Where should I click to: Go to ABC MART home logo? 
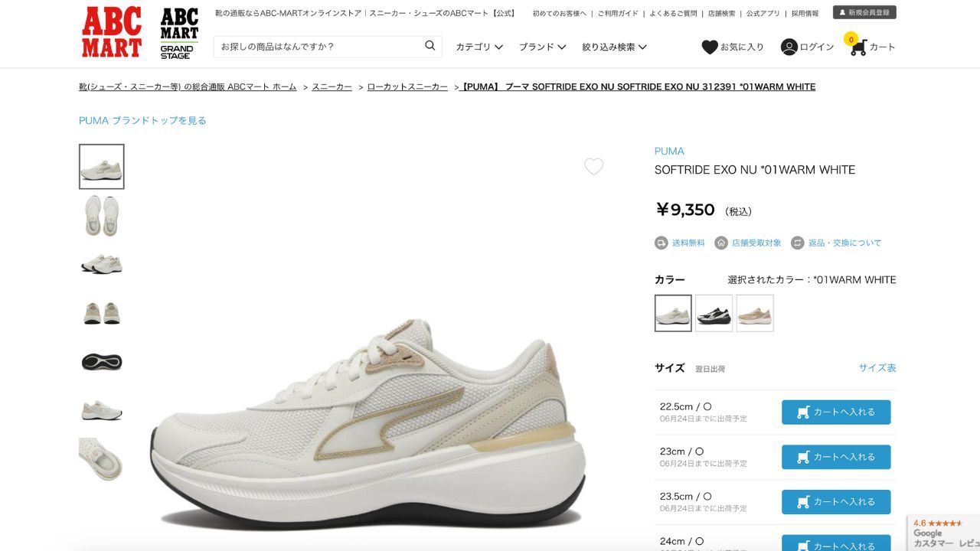click(x=112, y=32)
